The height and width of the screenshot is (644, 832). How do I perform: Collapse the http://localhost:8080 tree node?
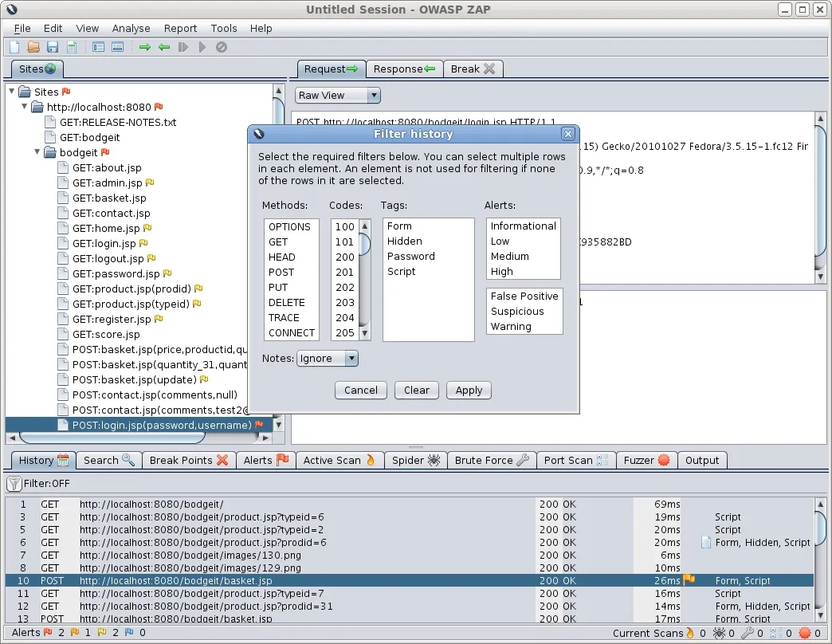pyautogui.click(x=25, y=107)
